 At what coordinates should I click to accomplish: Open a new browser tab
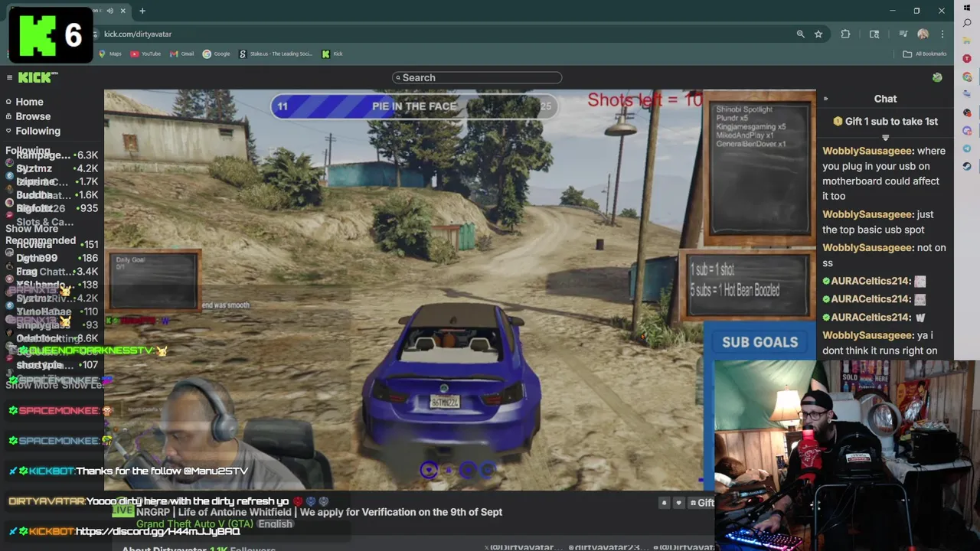(142, 11)
